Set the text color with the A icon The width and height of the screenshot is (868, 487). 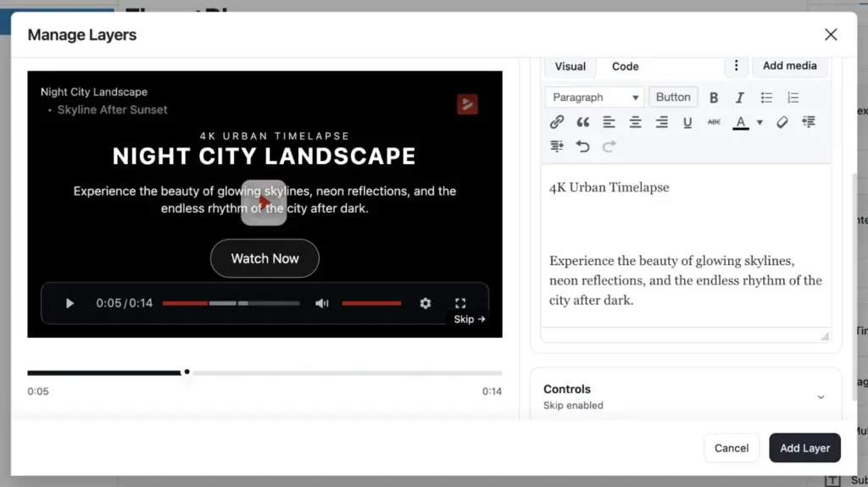(x=740, y=122)
